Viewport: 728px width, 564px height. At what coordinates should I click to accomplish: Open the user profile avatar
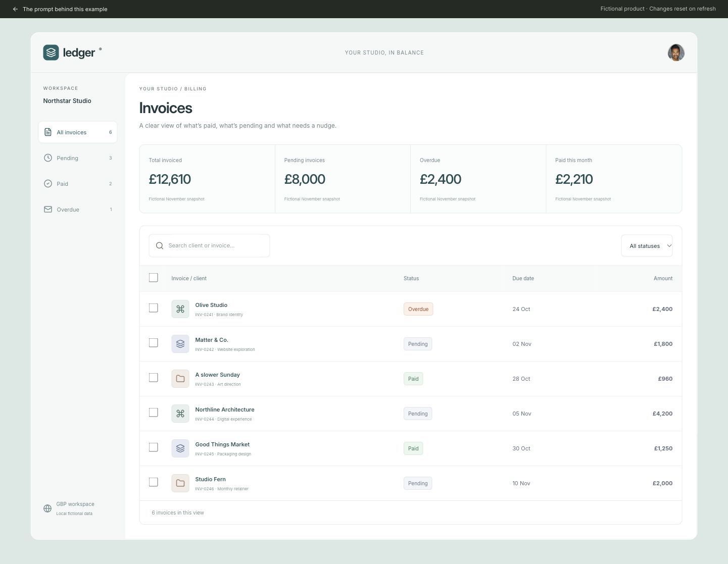pyautogui.click(x=676, y=53)
